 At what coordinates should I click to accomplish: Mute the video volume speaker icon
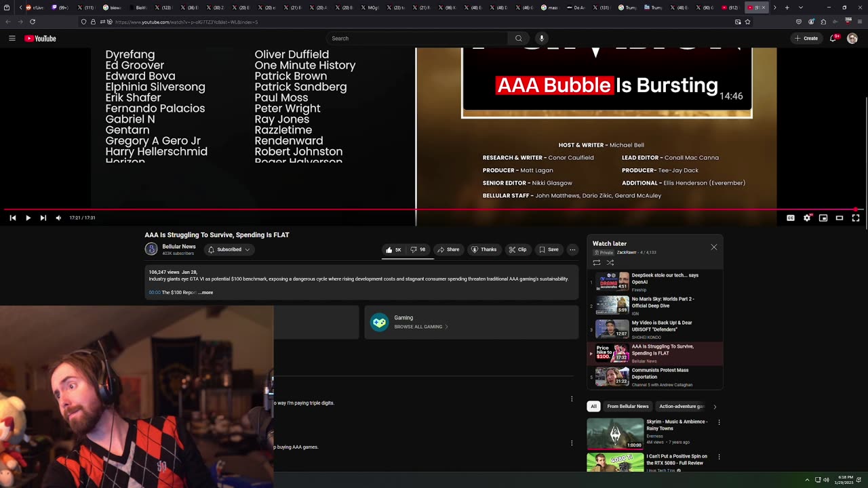coord(58,218)
